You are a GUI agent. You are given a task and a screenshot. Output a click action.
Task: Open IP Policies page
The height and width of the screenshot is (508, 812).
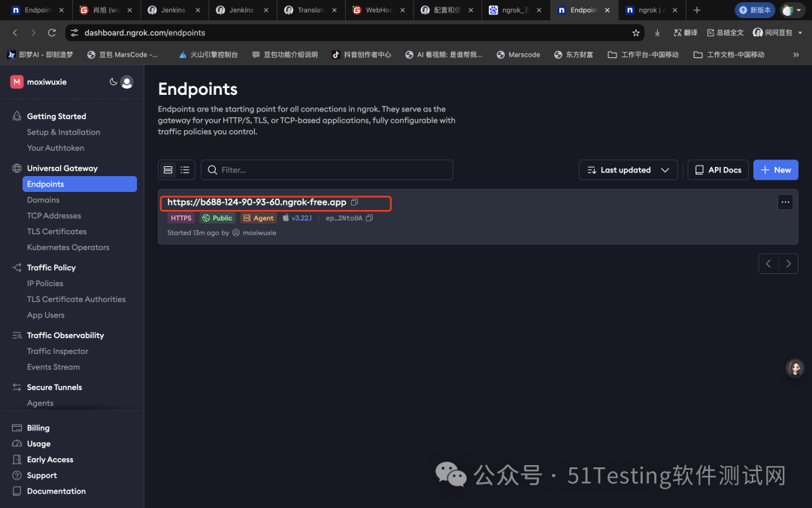(x=45, y=284)
